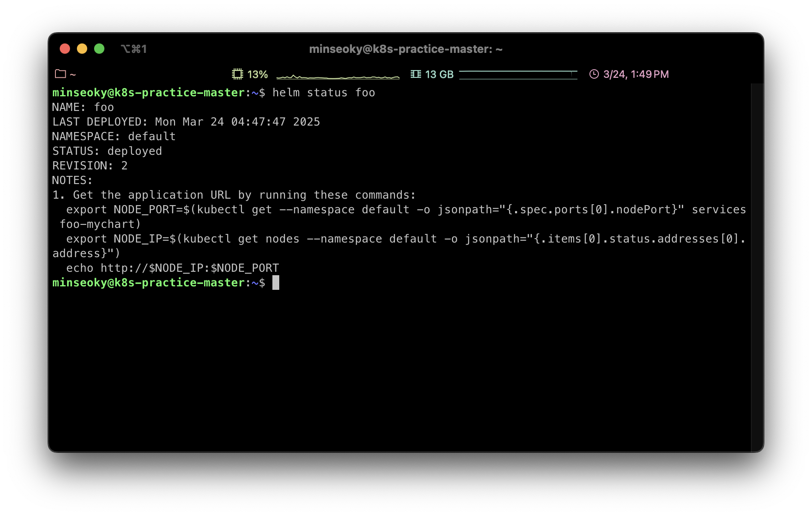
Task: Open the CPU usage sparkline graph
Action: (338, 77)
